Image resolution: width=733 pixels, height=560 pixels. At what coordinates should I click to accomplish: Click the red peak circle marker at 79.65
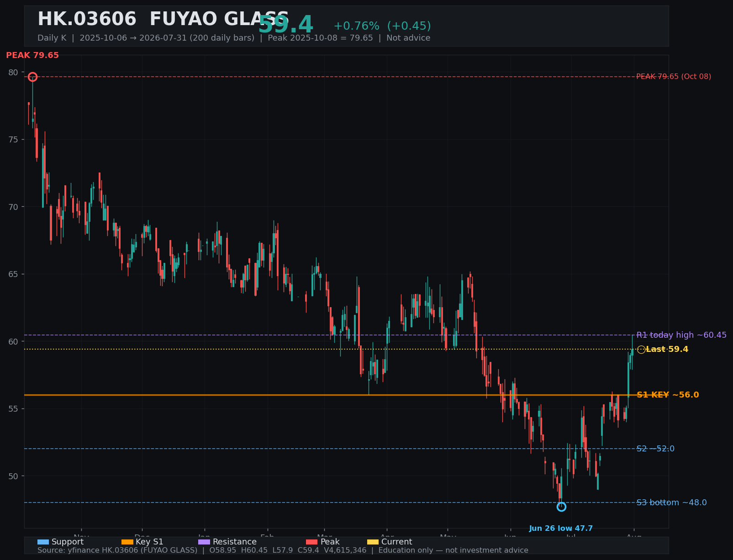32,77
